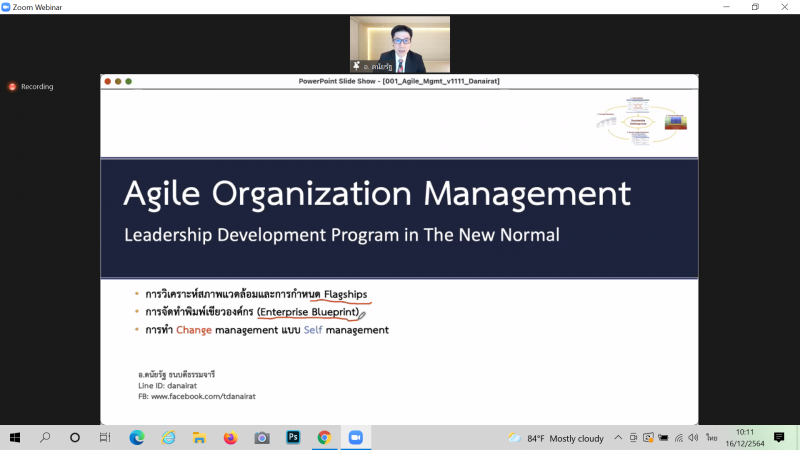
Task: Click the Meet Now tray icon
Action: tap(633, 438)
